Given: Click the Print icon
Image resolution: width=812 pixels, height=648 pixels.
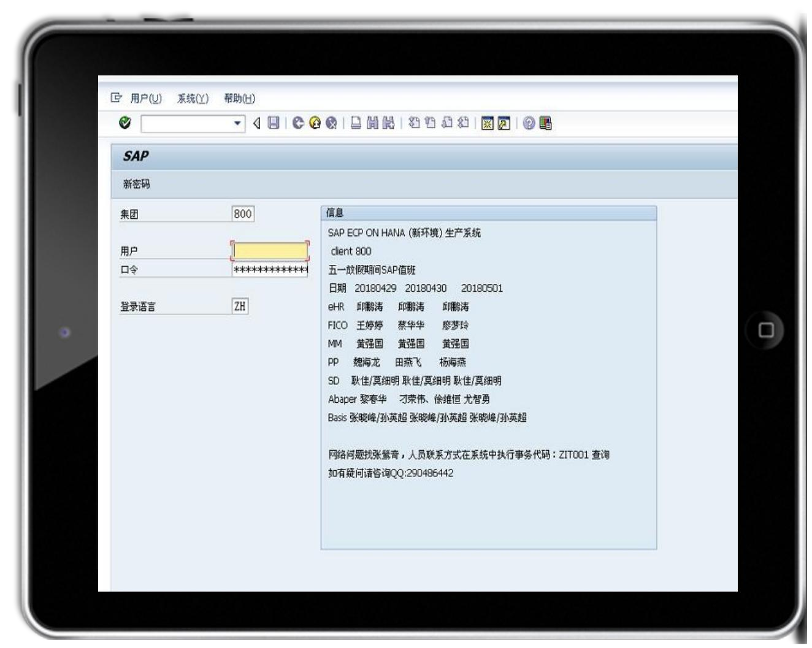Looking at the screenshot, I should pos(356,123).
